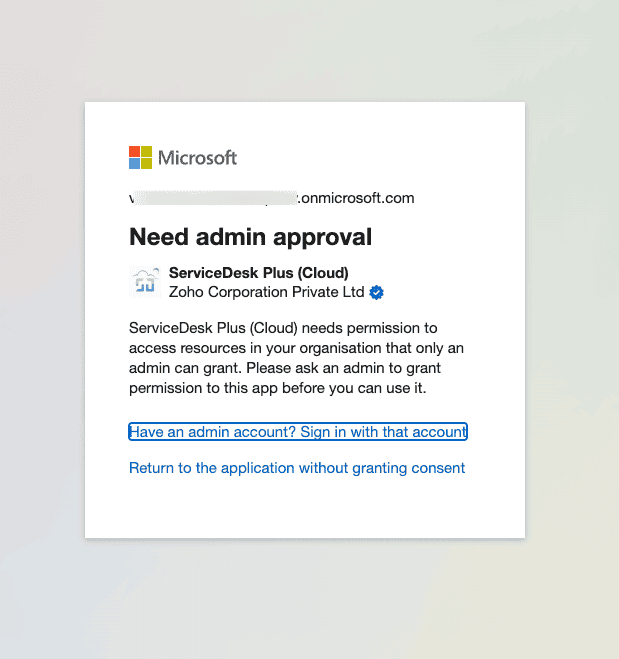The height and width of the screenshot is (659, 619).
Task: Click the bold 'ServiceDesk Plus (Cloud)' app name
Action: 258,273
